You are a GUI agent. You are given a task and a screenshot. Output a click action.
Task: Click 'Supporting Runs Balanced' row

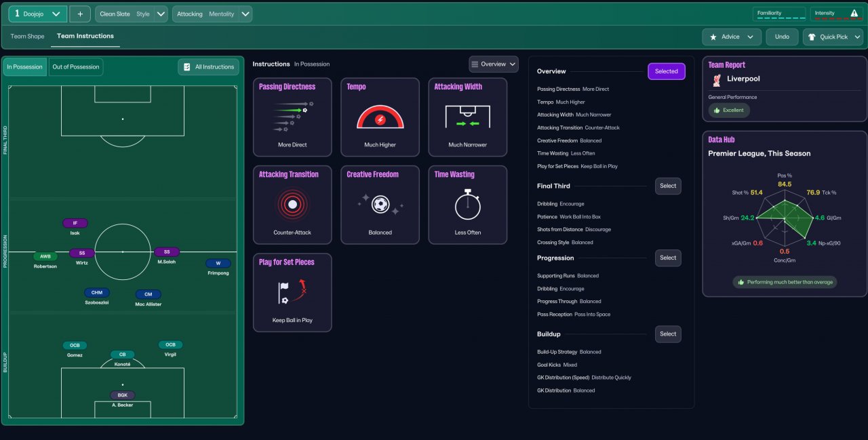point(568,276)
